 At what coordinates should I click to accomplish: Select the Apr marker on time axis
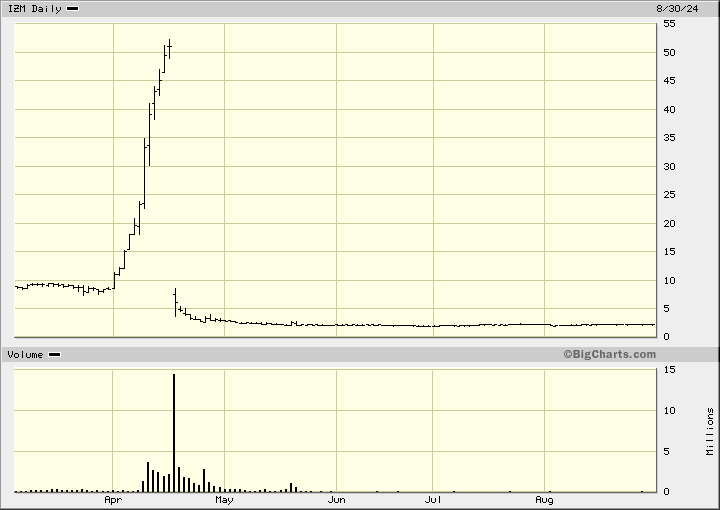pyautogui.click(x=114, y=498)
